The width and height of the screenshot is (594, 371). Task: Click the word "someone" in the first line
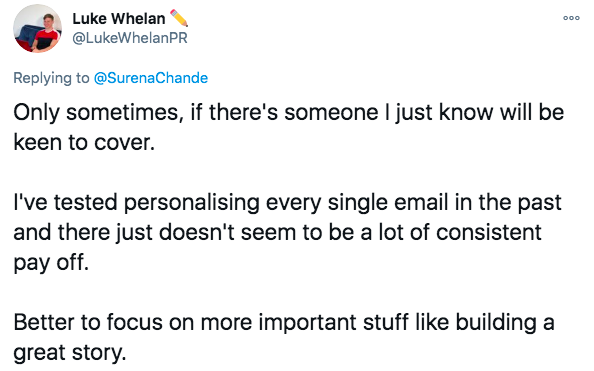tap(331, 113)
